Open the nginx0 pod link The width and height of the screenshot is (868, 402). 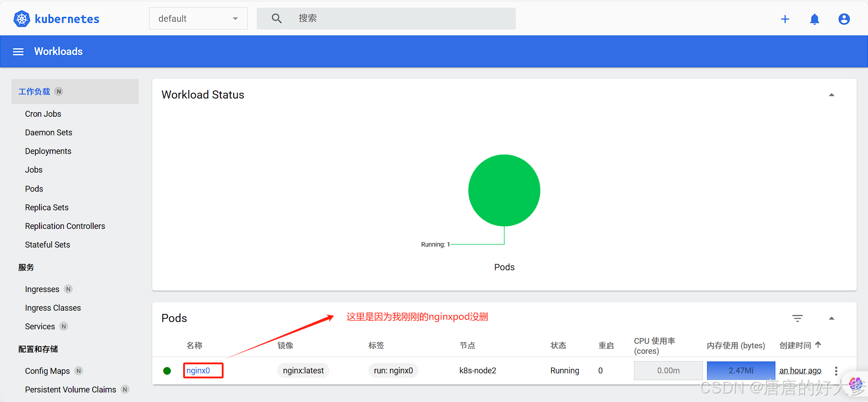tap(198, 371)
